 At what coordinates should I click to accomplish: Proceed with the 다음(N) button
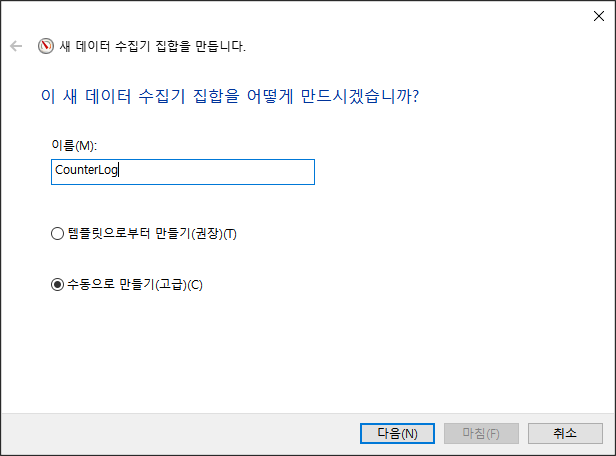pos(397,433)
